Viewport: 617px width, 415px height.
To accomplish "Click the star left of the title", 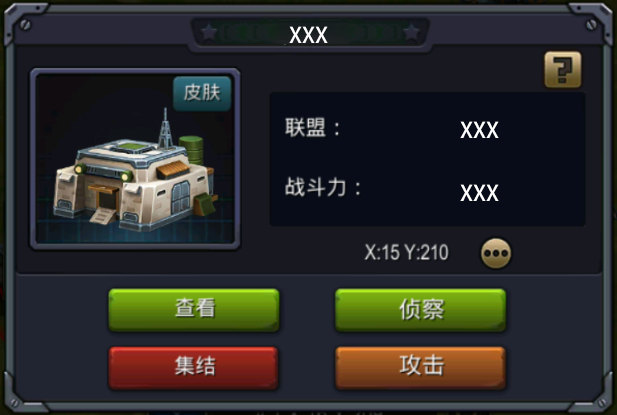I will (x=209, y=33).
